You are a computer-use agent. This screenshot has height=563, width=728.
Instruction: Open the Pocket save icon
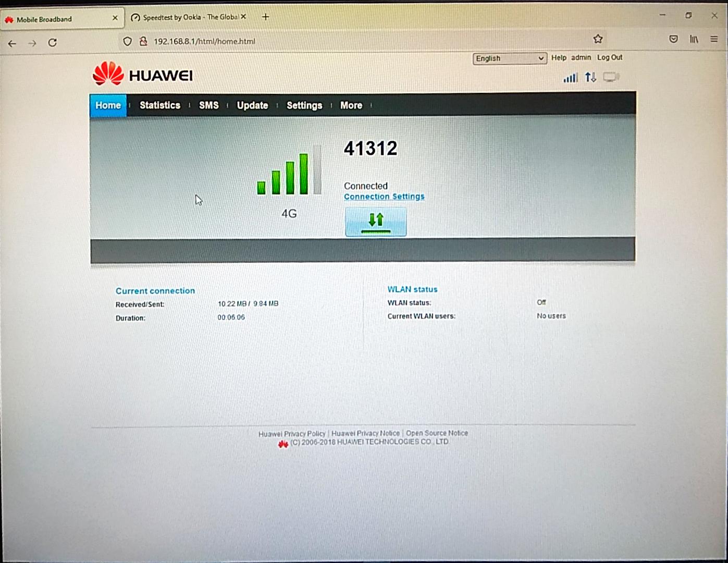coord(673,39)
